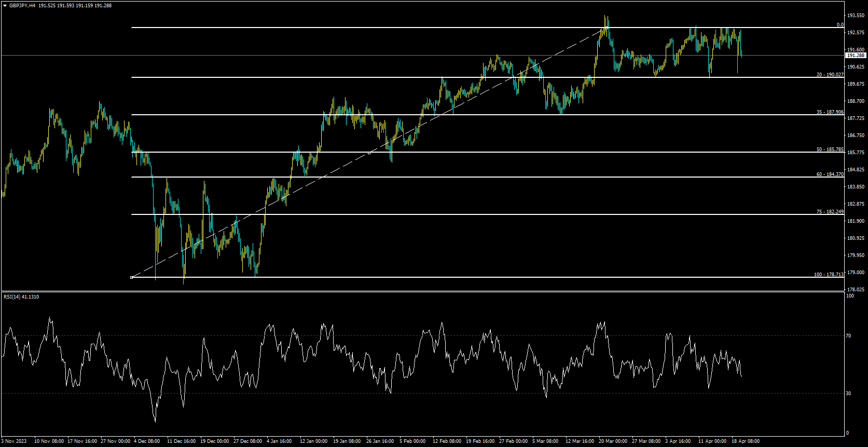Click the 27 Dec 08:00 time axis label
The height and width of the screenshot is (447, 868).
click(x=248, y=441)
